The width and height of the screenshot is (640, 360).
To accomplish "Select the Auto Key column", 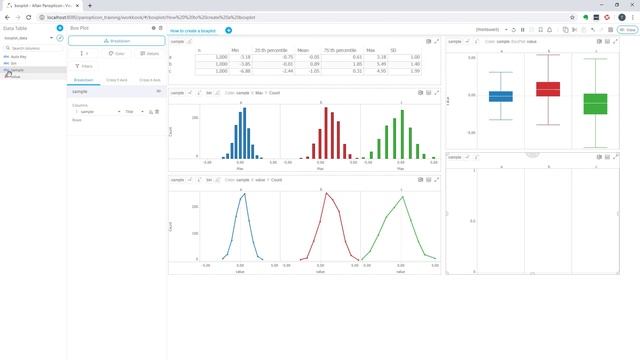I will pos(18,57).
